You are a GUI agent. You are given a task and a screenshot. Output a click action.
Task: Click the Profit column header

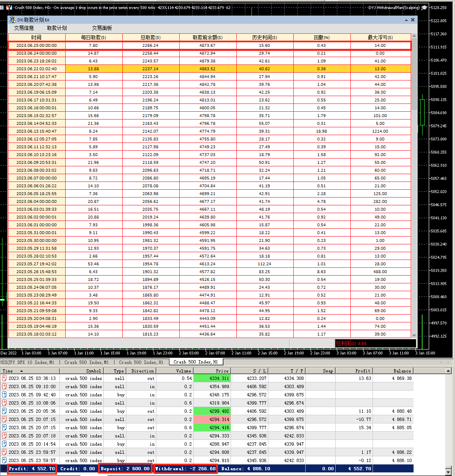click(x=354, y=371)
